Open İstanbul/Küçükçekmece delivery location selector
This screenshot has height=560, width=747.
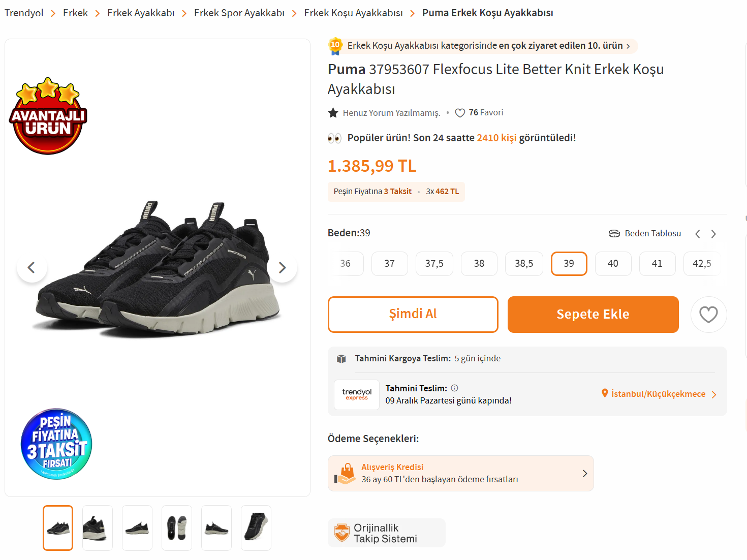659,394
